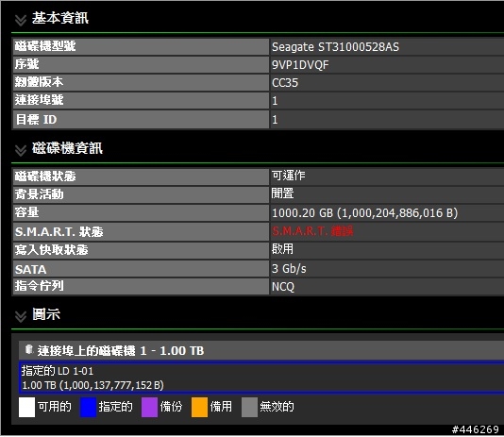Click the SATA label
Image resolution: width=504 pixels, height=437 pixels.
coord(30,269)
